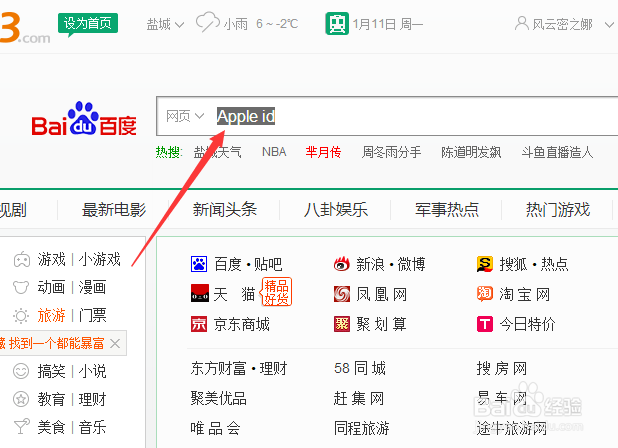Click the hot search 周冬雨分手 link
Screen dimensions: 618x448
coord(391,152)
